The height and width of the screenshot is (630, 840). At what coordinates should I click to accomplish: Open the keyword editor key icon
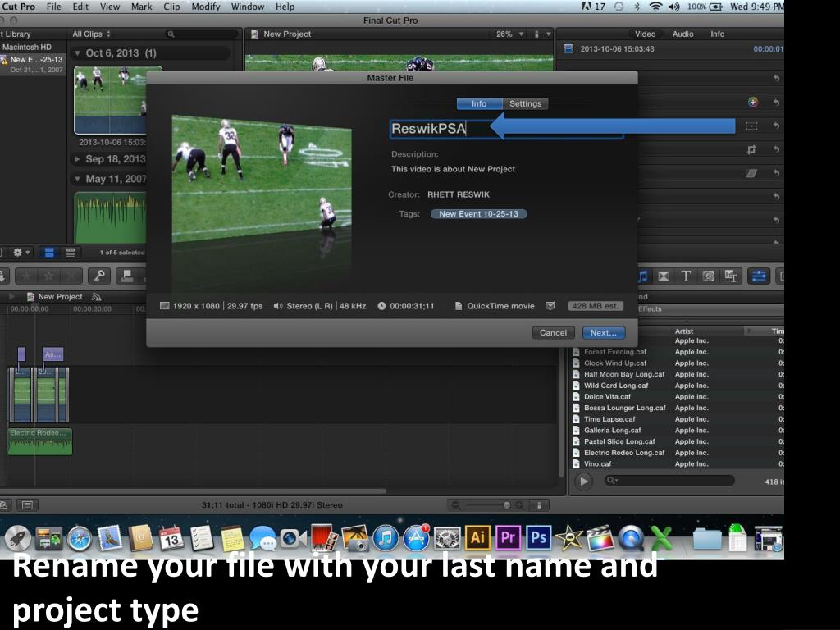99,276
